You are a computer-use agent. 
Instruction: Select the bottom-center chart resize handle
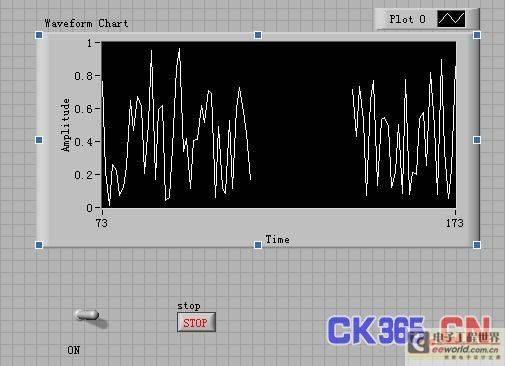coord(258,245)
